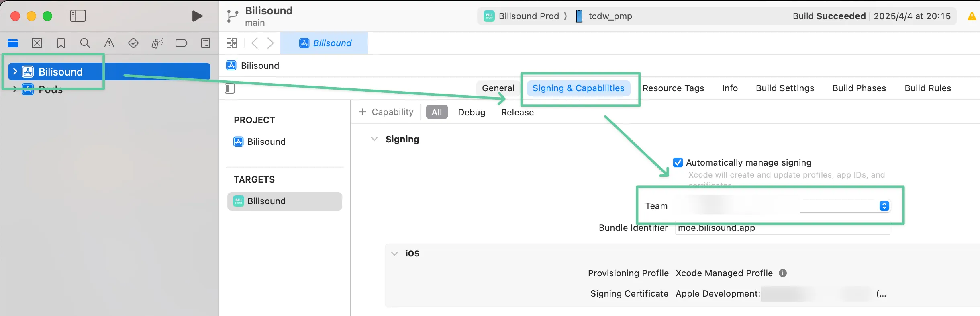Open the Bookmark navigator

(61, 43)
